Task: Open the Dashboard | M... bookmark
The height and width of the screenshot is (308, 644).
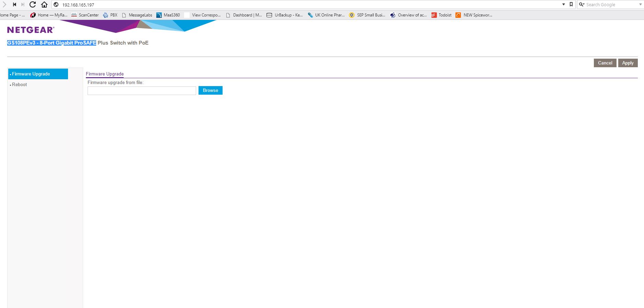Action: (244, 15)
